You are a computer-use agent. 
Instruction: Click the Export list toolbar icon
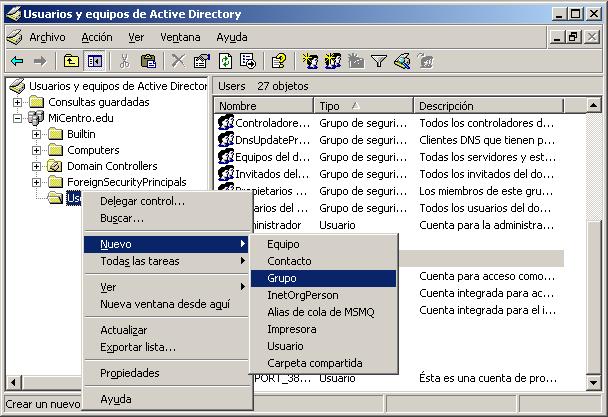coord(248,61)
